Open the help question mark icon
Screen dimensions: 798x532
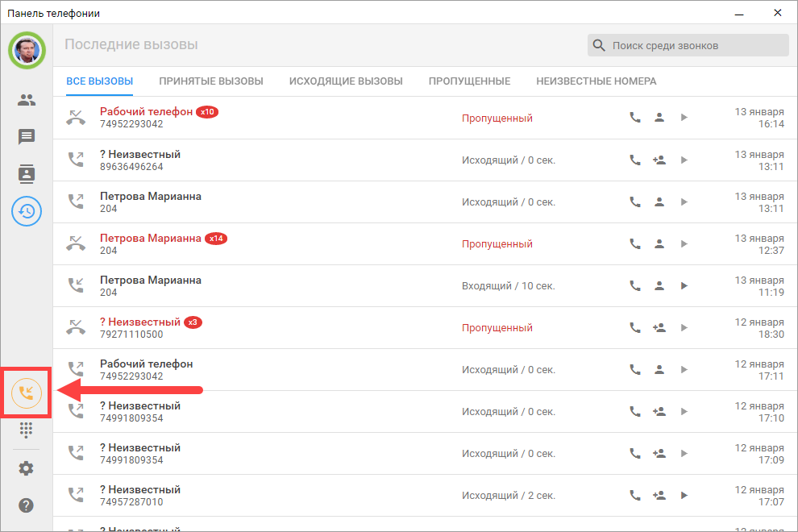[x=27, y=505]
